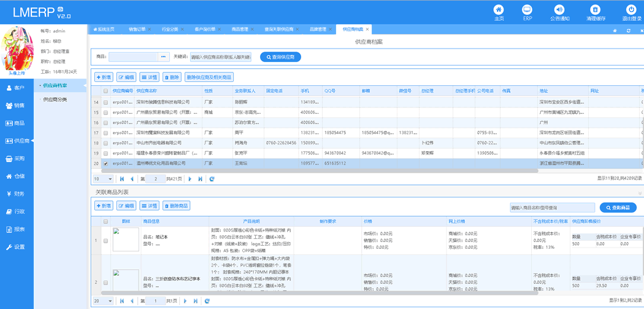Switch to the 客户询价单 tab
This screenshot has height=309, width=644.
(205, 29)
